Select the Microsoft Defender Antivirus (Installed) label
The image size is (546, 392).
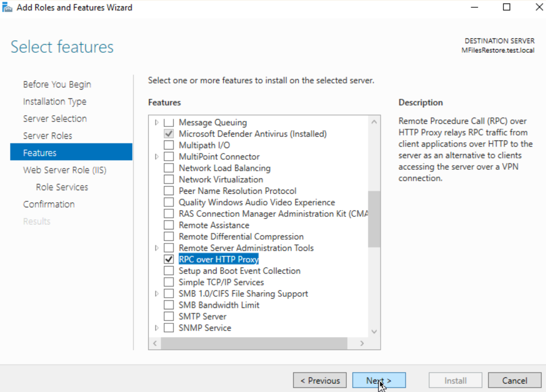tap(253, 134)
